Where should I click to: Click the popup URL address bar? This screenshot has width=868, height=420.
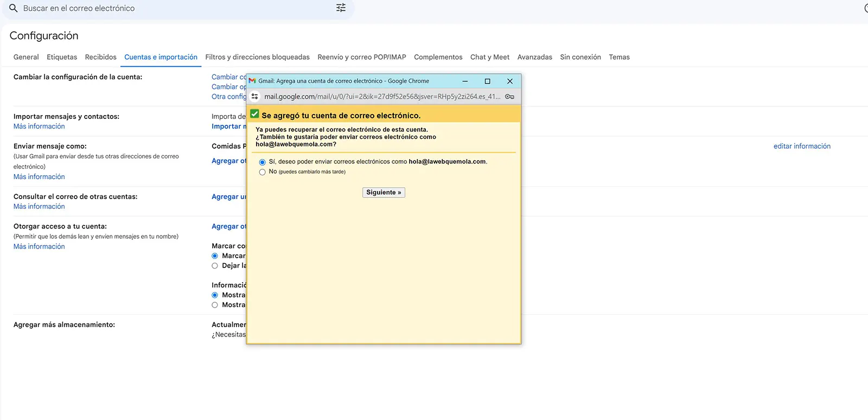click(382, 97)
